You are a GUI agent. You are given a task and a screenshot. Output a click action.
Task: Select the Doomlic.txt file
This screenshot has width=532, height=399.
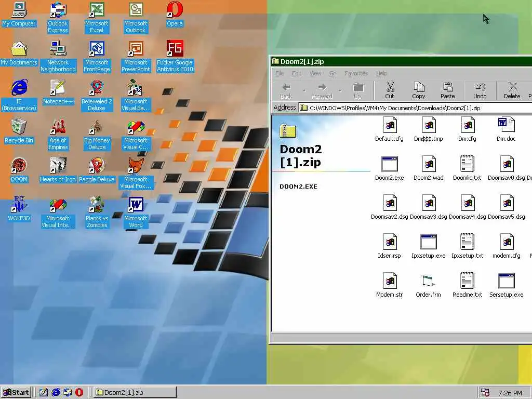click(x=467, y=168)
